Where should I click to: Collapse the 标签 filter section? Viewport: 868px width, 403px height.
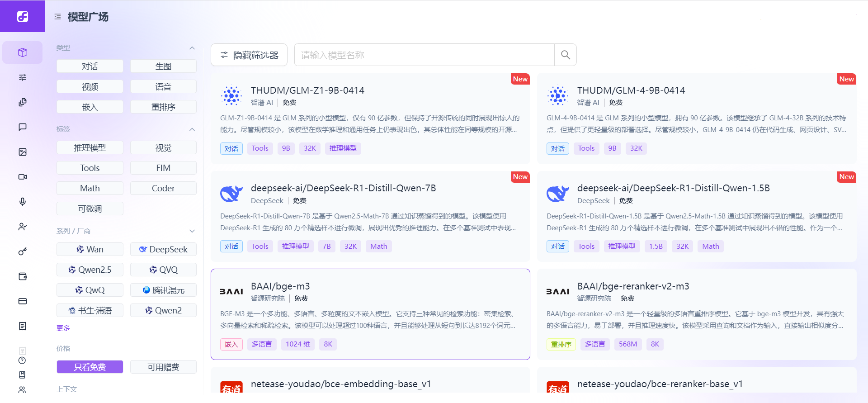(x=192, y=129)
